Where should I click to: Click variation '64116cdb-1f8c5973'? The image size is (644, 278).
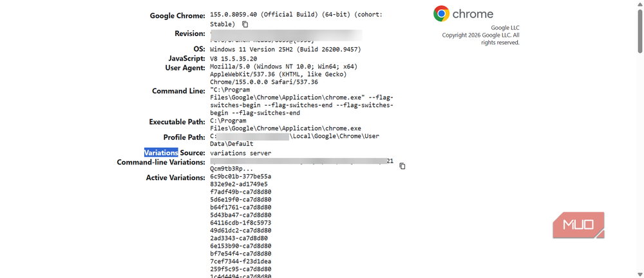tap(240, 223)
